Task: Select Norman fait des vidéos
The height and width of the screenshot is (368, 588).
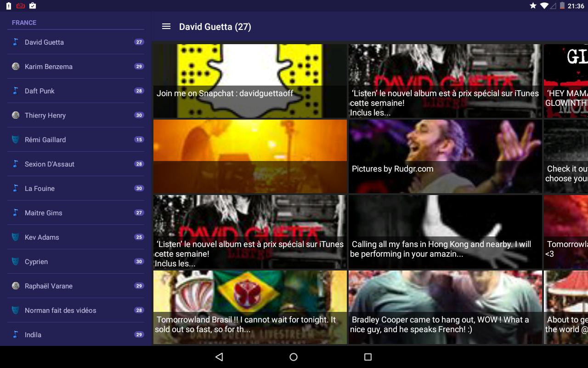Action: pos(76,310)
